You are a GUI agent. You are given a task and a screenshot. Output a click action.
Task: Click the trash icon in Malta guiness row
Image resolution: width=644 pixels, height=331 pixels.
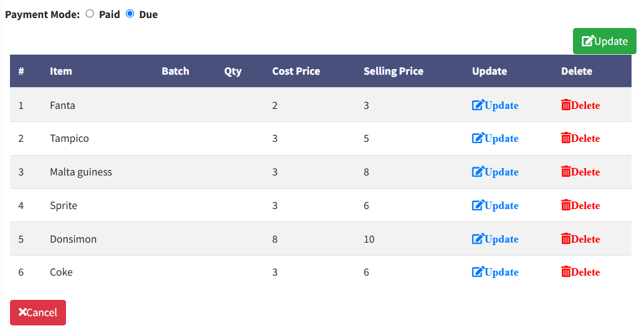566,172
